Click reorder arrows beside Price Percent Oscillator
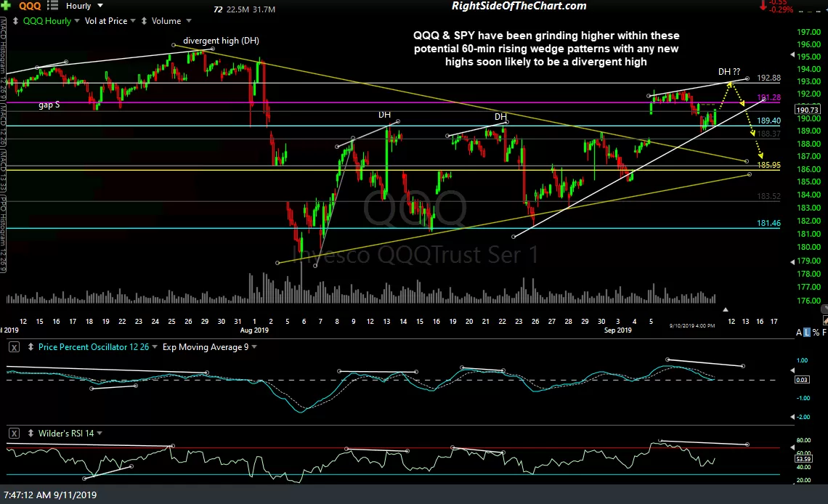Screen dimensions: 828x504 pyautogui.click(x=31, y=347)
